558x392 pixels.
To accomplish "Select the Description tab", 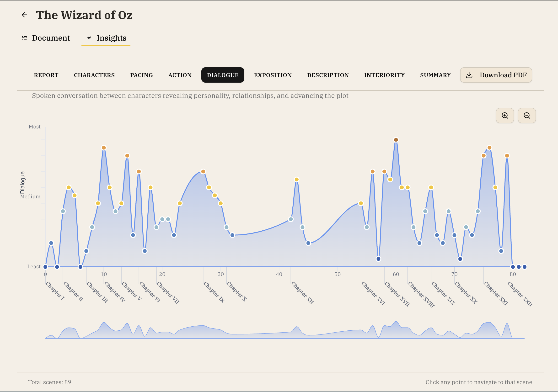I will pos(328,75).
